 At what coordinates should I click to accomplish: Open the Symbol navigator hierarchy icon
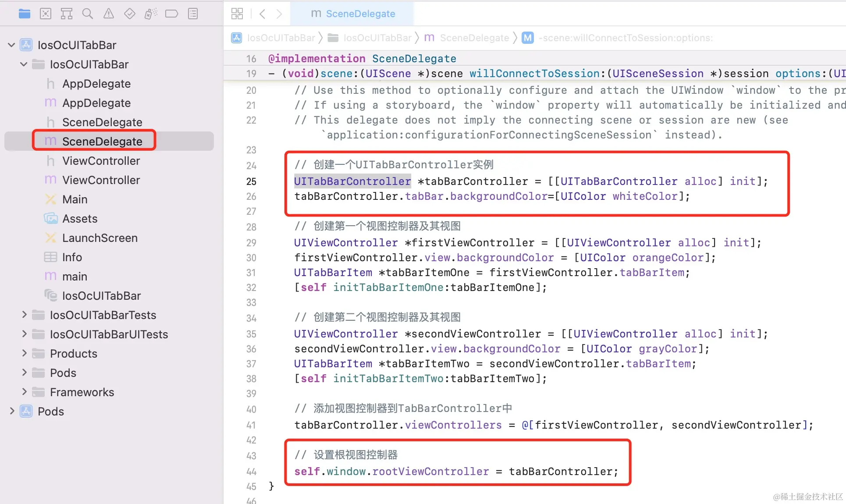click(x=67, y=14)
